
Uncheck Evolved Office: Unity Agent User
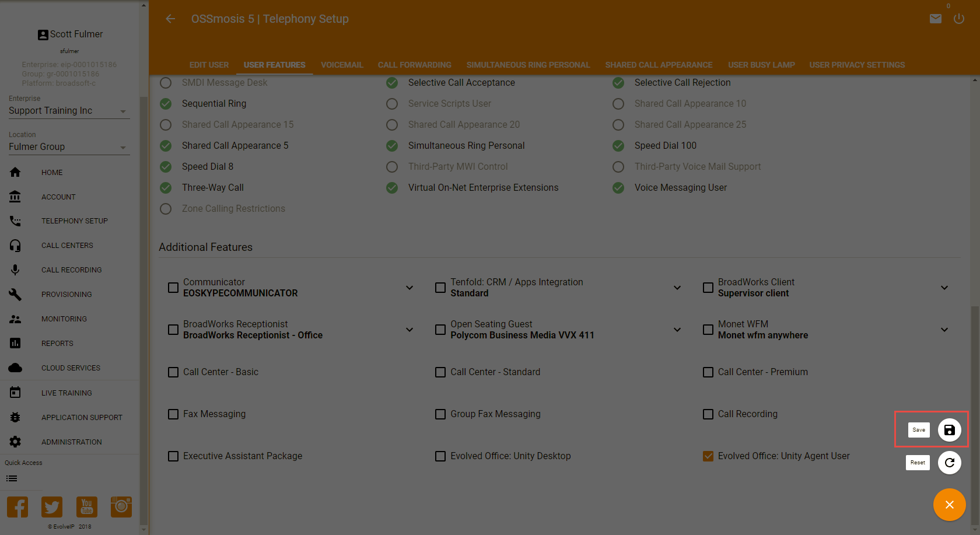[x=708, y=456]
